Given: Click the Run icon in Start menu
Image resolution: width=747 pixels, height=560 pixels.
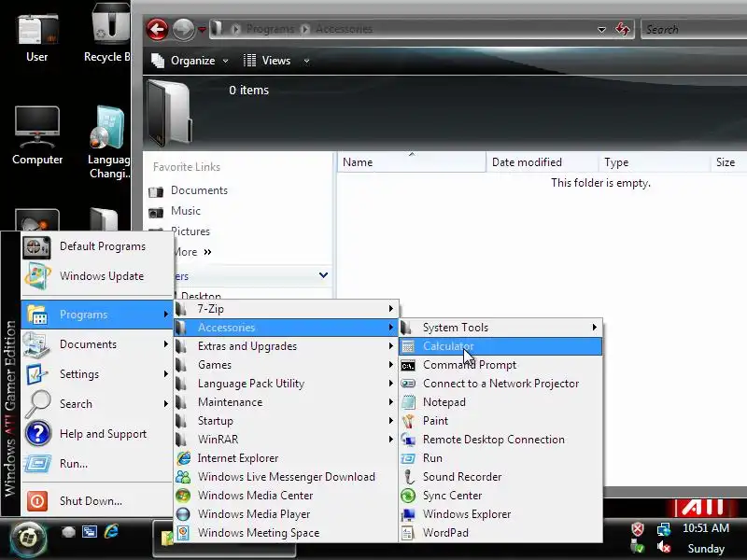Looking at the screenshot, I should pos(37,463).
